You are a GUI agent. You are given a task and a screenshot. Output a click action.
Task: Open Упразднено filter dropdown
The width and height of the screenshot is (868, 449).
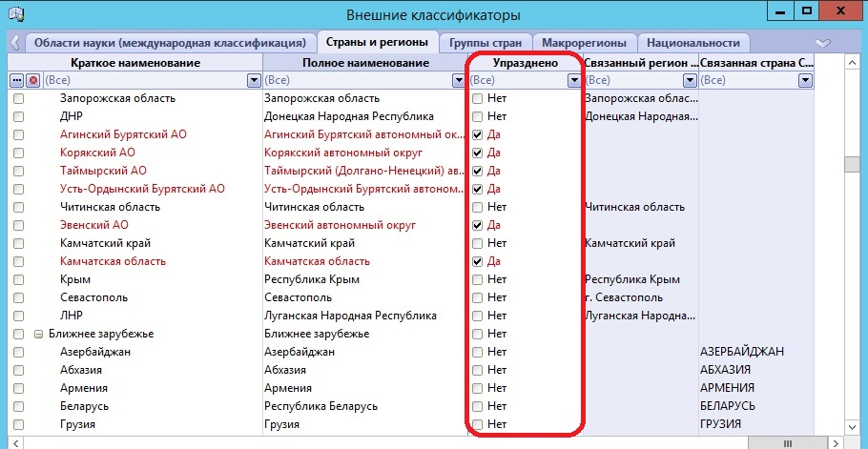point(573,81)
